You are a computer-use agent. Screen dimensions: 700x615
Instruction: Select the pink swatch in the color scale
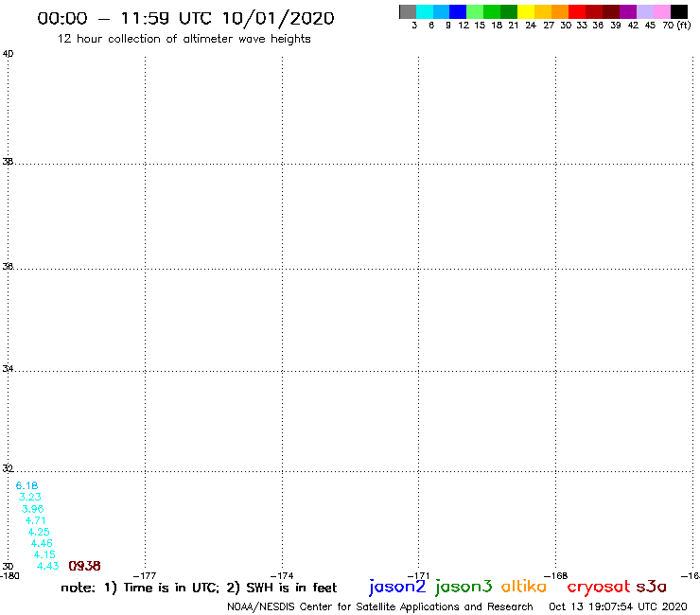(662, 12)
